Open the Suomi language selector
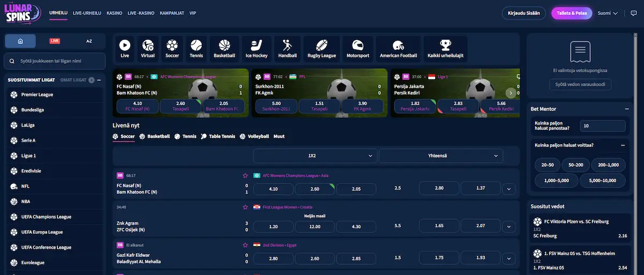The width and height of the screenshot is (644, 275). coord(608,13)
